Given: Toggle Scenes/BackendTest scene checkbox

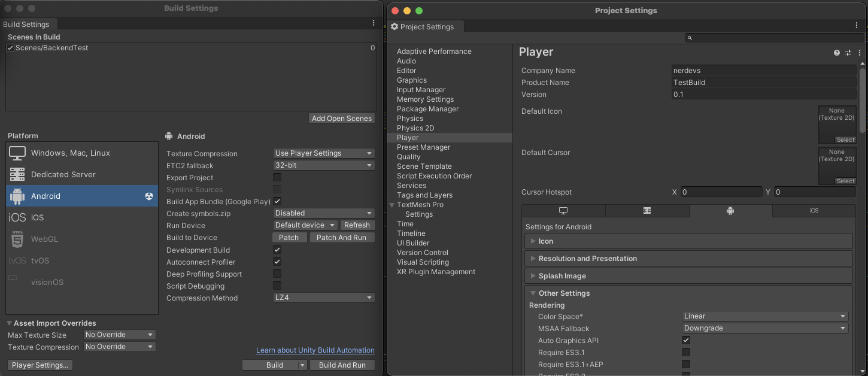Looking at the screenshot, I should pyautogui.click(x=10, y=48).
